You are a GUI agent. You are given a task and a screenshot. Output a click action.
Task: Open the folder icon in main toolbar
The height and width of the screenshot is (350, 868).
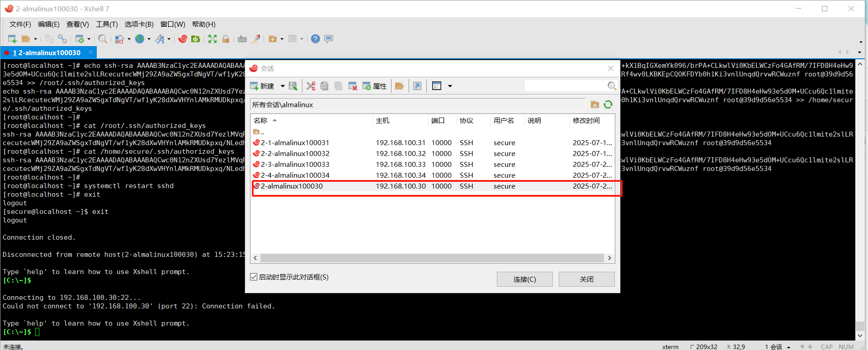(x=26, y=39)
